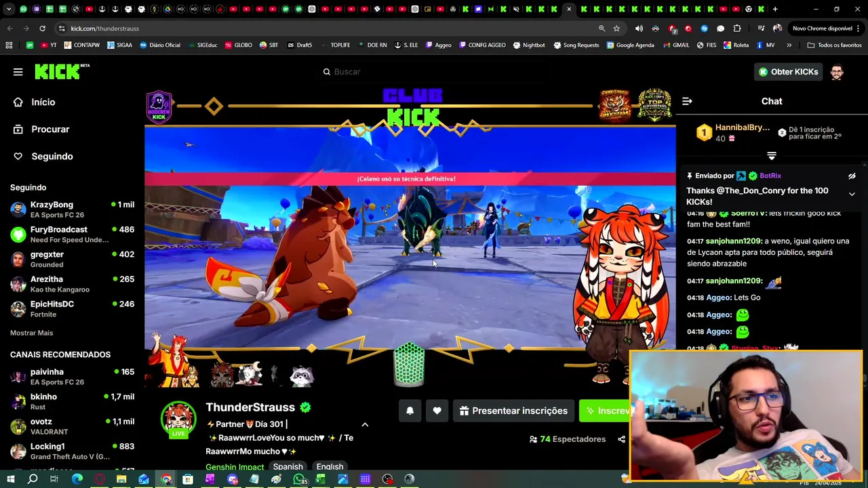Hide the pinned BotRix message

(x=852, y=176)
